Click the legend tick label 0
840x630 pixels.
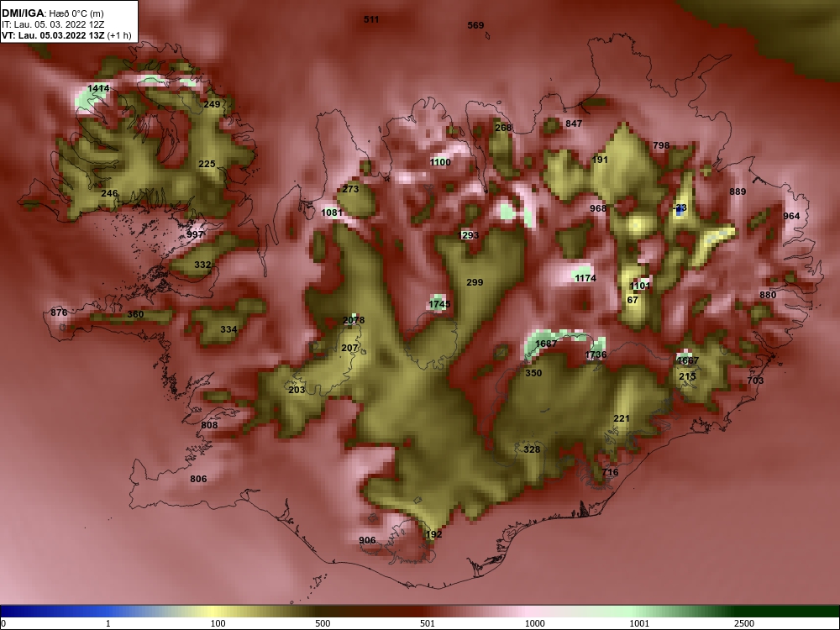(x=3, y=623)
